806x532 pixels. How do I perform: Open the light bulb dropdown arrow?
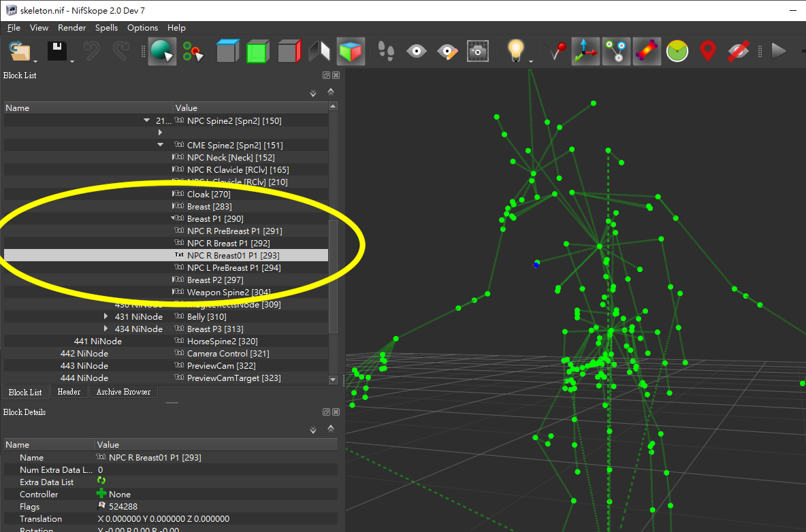[x=531, y=61]
